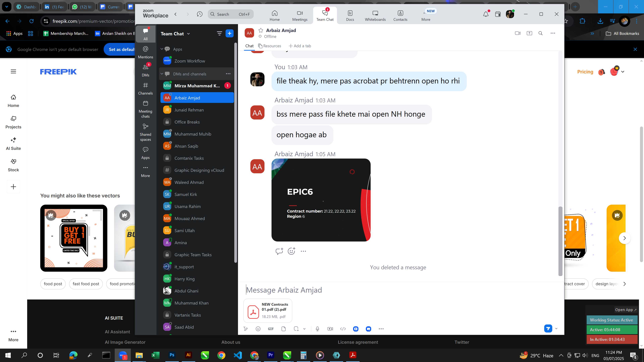
Task: Open the Graphic Designing vCloud channel
Action: 197,170
